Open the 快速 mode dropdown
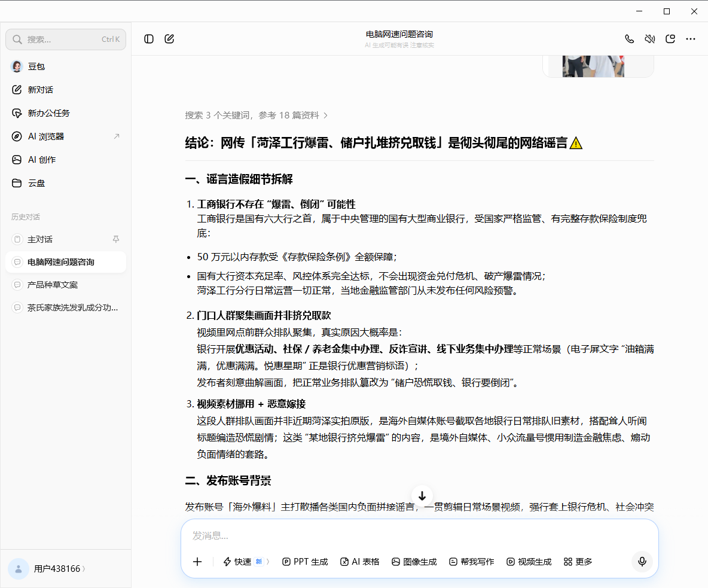 point(246,562)
